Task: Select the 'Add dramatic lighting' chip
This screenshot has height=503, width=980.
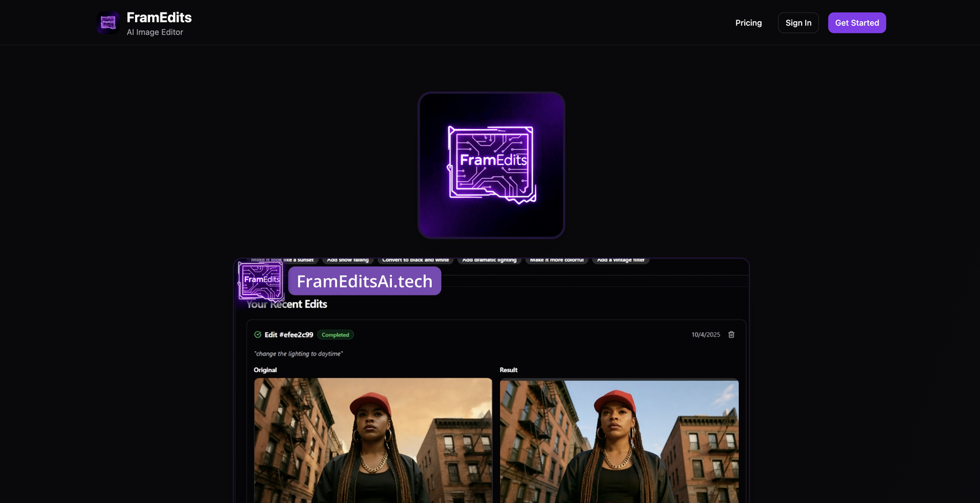Action: 489,259
